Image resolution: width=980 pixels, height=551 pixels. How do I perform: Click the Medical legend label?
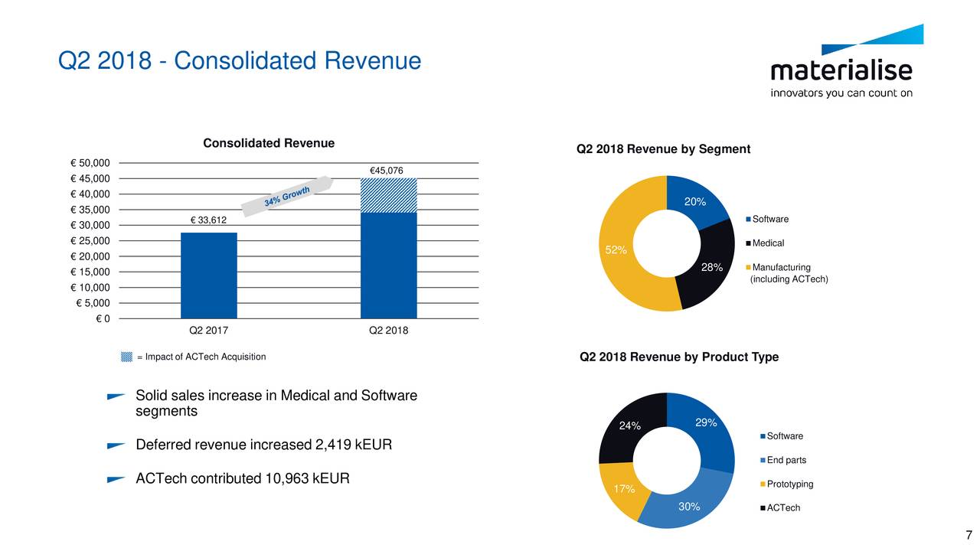click(x=769, y=244)
